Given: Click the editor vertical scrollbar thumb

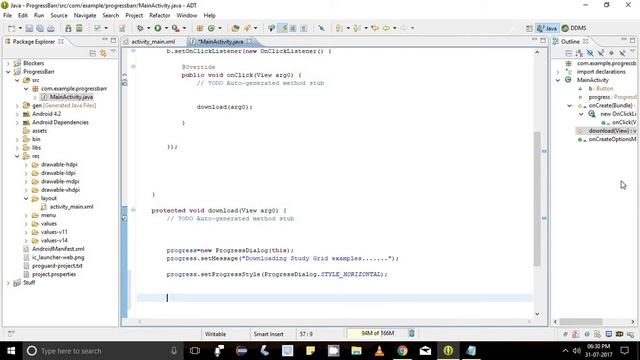Looking at the screenshot, I should tap(537, 199).
